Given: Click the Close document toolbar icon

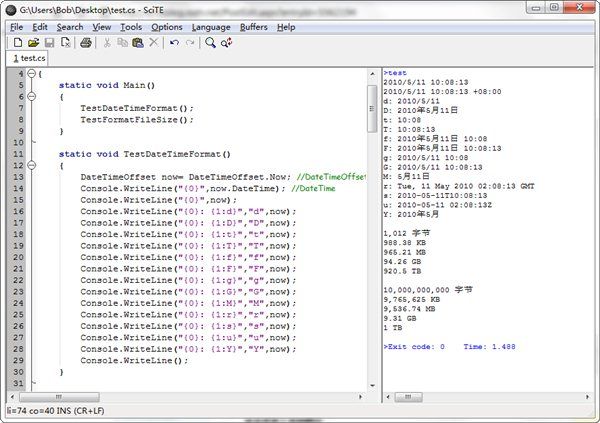Looking at the screenshot, I should click(x=65, y=42).
